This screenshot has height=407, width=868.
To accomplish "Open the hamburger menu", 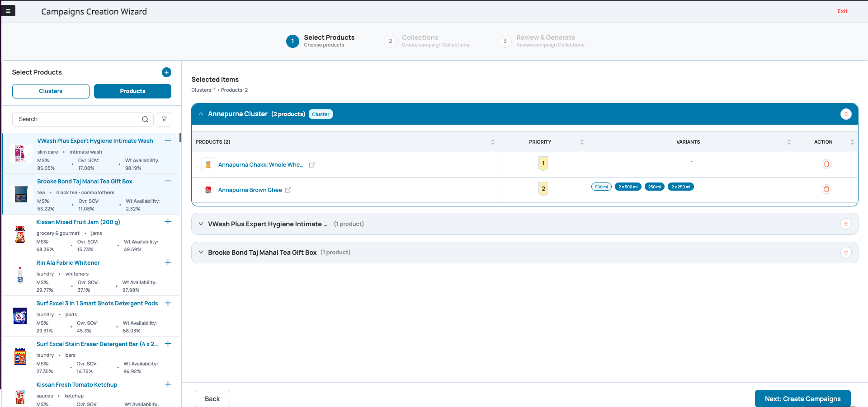I will tap(8, 10).
